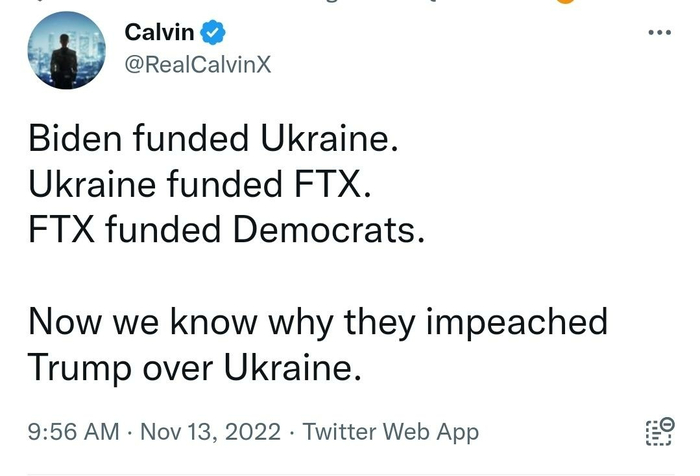Screen dimensions: 700x476
Task: Open the @RealCalvinX handle link
Action: coord(196,65)
